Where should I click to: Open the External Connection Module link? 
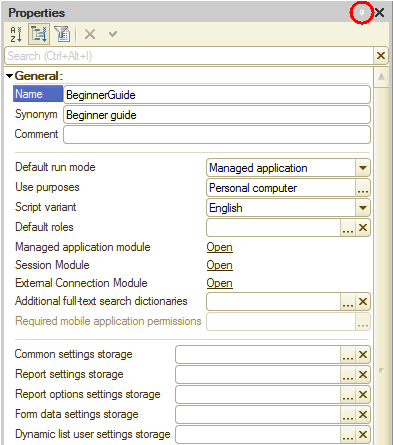tap(219, 283)
